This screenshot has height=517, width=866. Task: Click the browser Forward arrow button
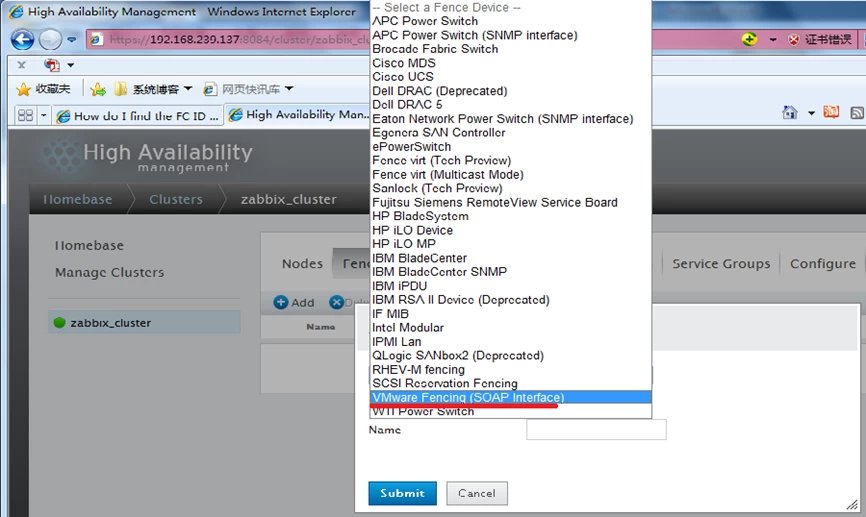pyautogui.click(x=50, y=39)
